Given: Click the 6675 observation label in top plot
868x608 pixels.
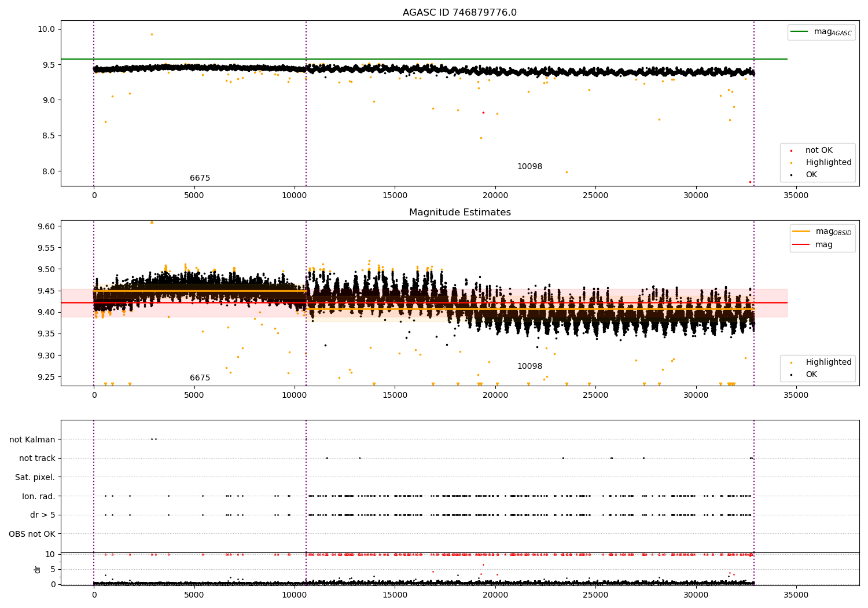Looking at the screenshot, I should point(200,178).
